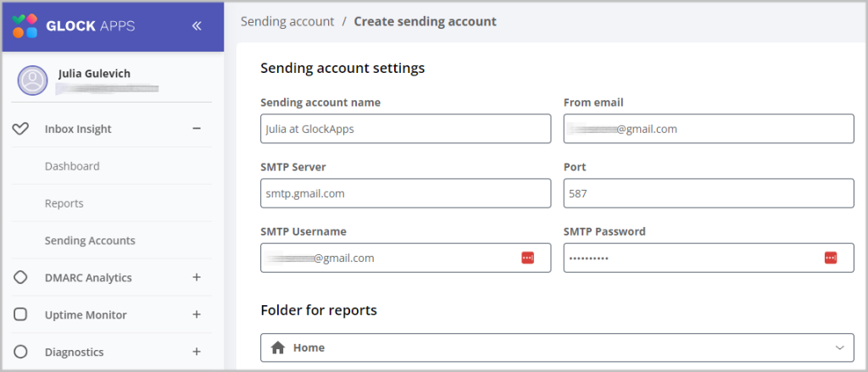Viewport: 868px width, 372px height.
Task: Click the Diagnostics circle icon
Action: pos(20,352)
